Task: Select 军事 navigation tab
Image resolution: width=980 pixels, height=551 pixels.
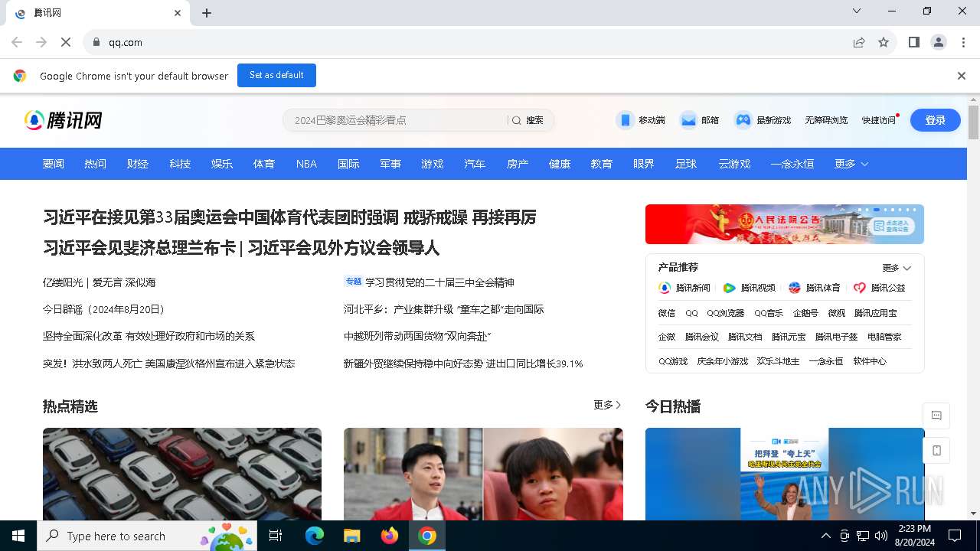Action: click(x=390, y=164)
